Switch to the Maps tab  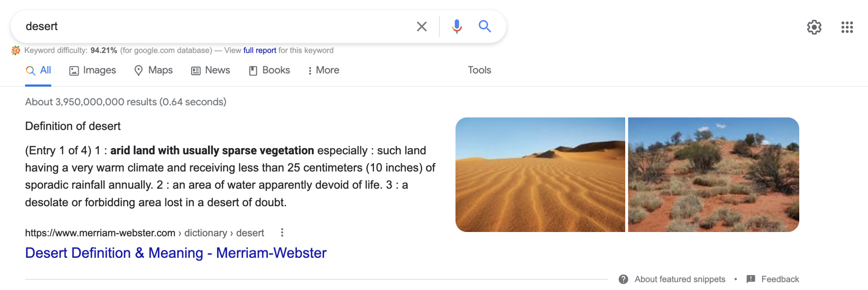coord(153,70)
